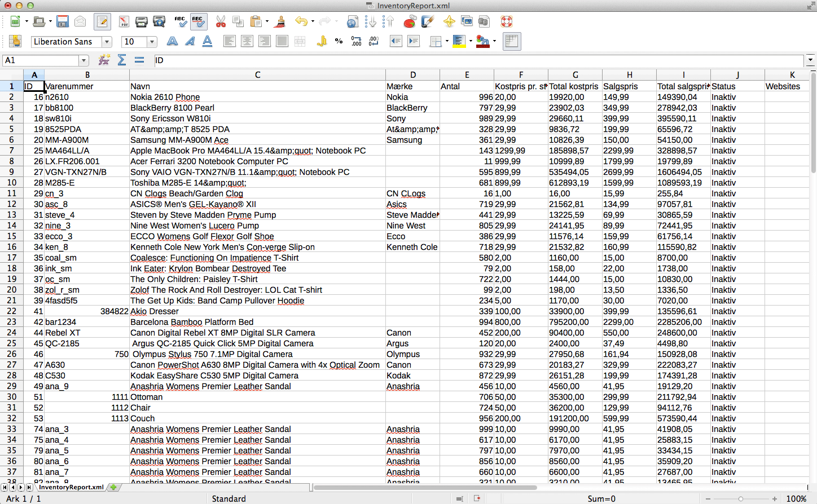Apply percent number format
817x504 pixels.
(339, 41)
